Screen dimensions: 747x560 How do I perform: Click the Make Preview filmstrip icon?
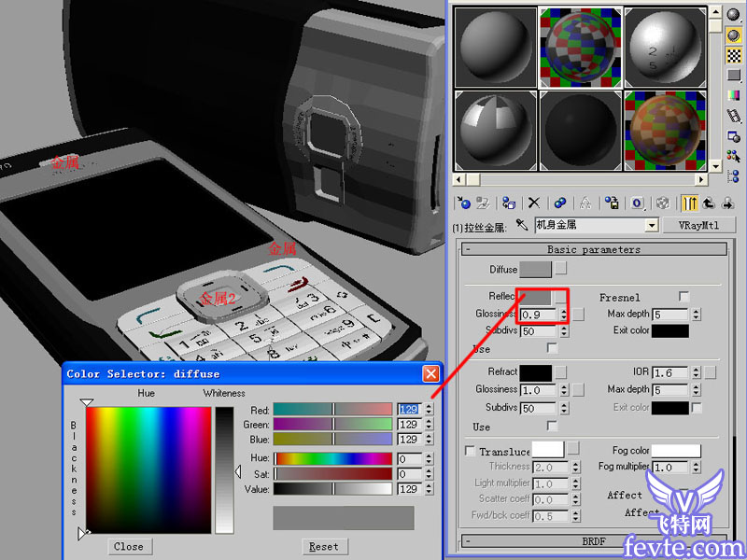click(x=733, y=116)
